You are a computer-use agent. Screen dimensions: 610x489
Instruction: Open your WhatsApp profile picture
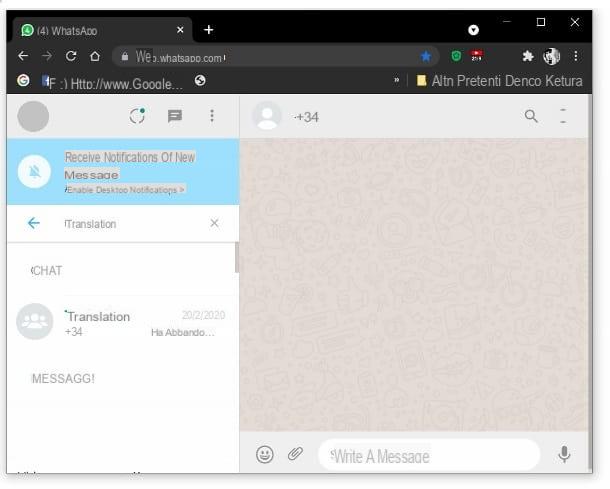pyautogui.click(x=33, y=116)
